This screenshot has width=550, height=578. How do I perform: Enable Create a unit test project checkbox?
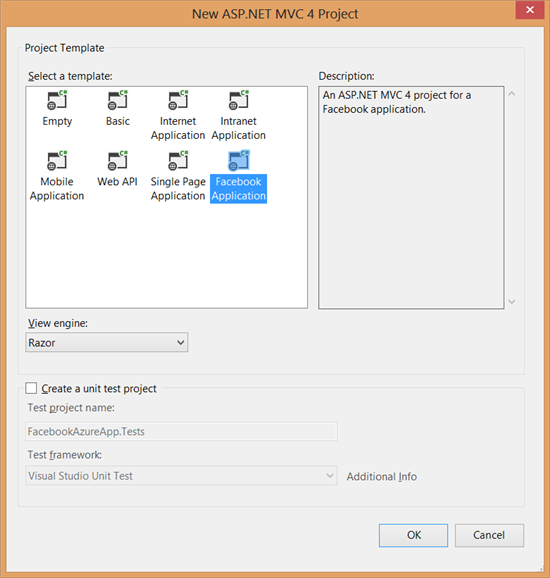tap(31, 388)
